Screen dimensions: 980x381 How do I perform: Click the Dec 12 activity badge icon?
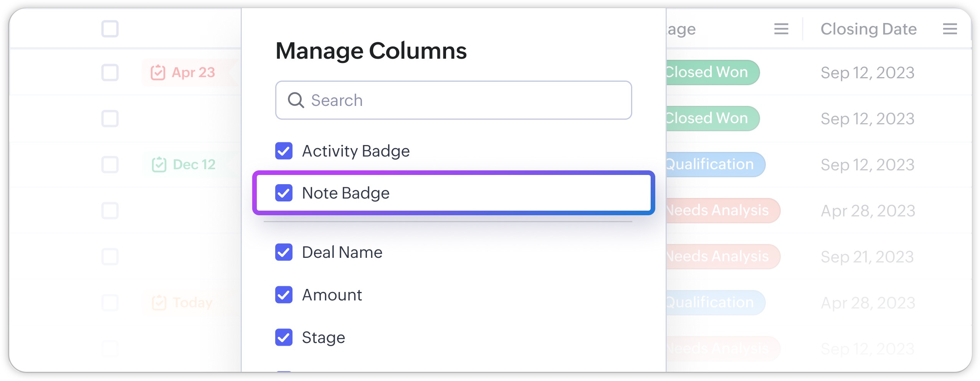[x=159, y=165]
